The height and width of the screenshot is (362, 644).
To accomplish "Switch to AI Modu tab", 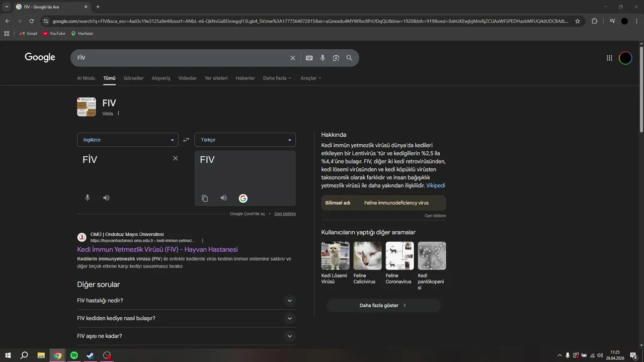I will click(86, 78).
